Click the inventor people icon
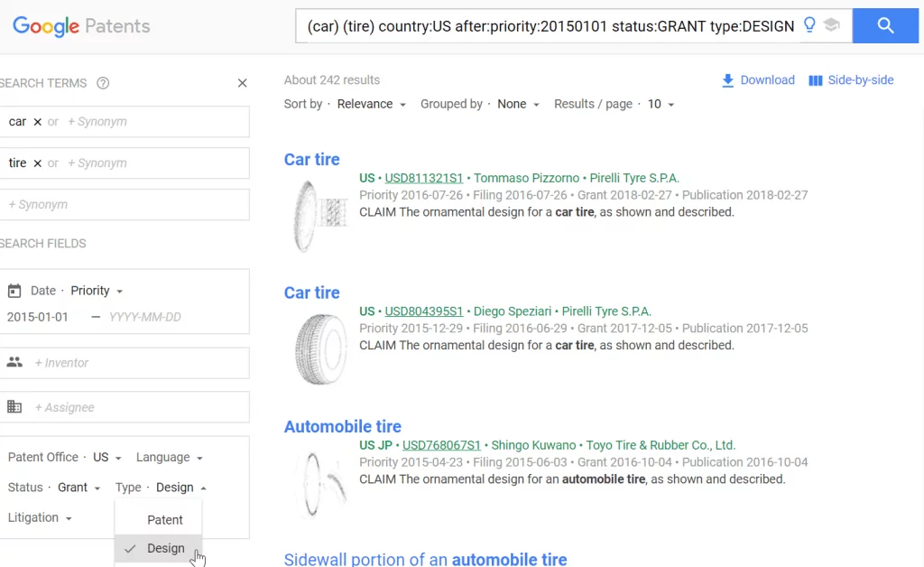Image resolution: width=924 pixels, height=567 pixels. click(x=14, y=362)
